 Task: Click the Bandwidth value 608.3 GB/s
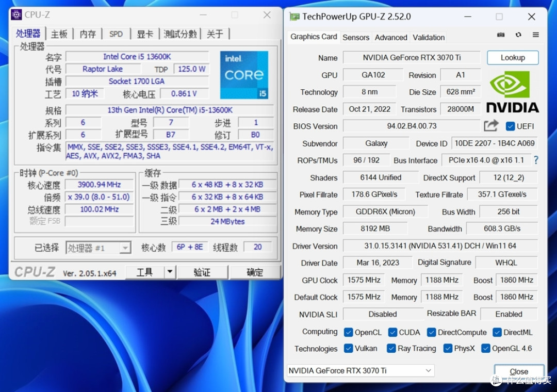pos(502,228)
